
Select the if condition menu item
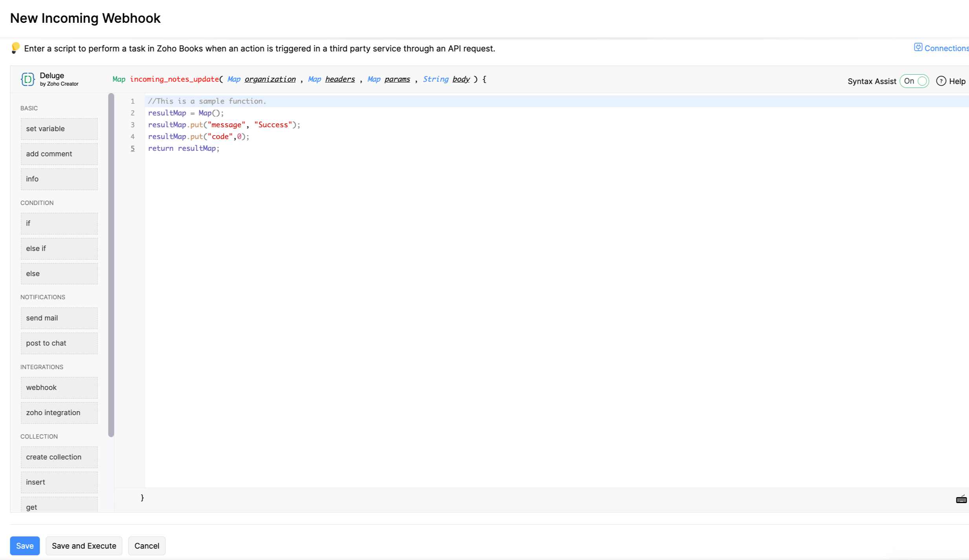(x=59, y=223)
